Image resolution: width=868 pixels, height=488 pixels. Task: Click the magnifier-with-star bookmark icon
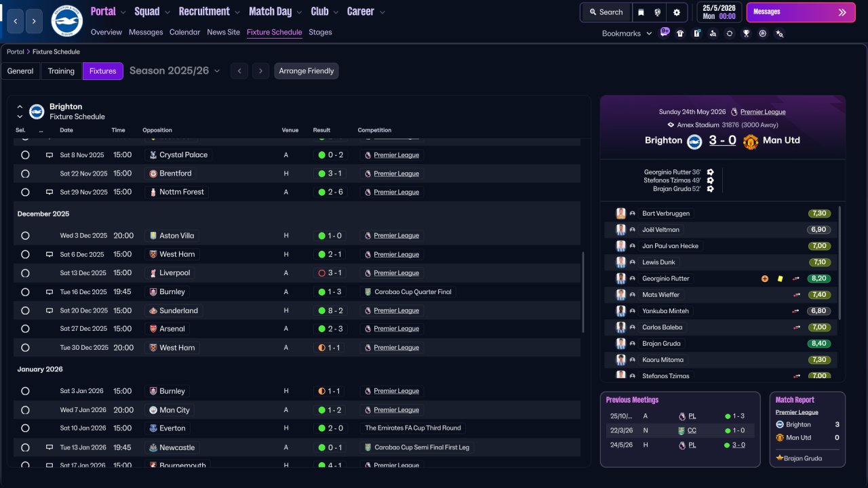[779, 33]
